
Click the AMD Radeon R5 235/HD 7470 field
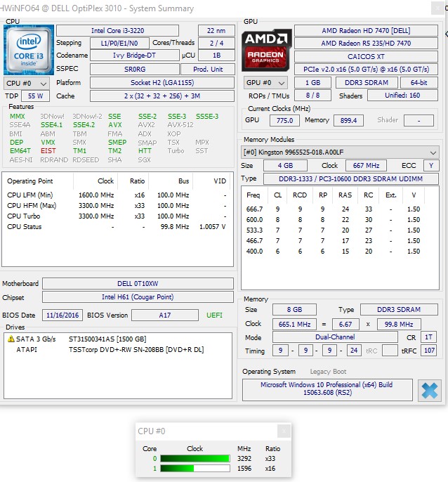(366, 44)
